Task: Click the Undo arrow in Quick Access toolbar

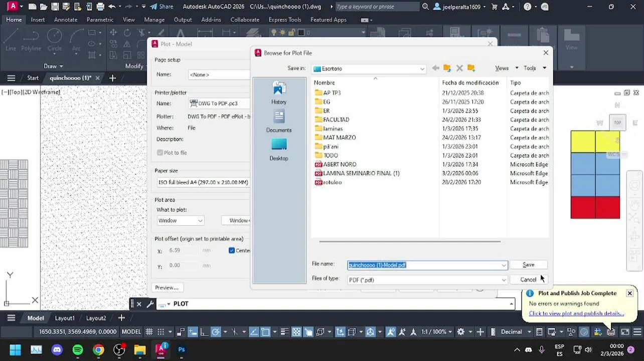Action: click(x=111, y=7)
